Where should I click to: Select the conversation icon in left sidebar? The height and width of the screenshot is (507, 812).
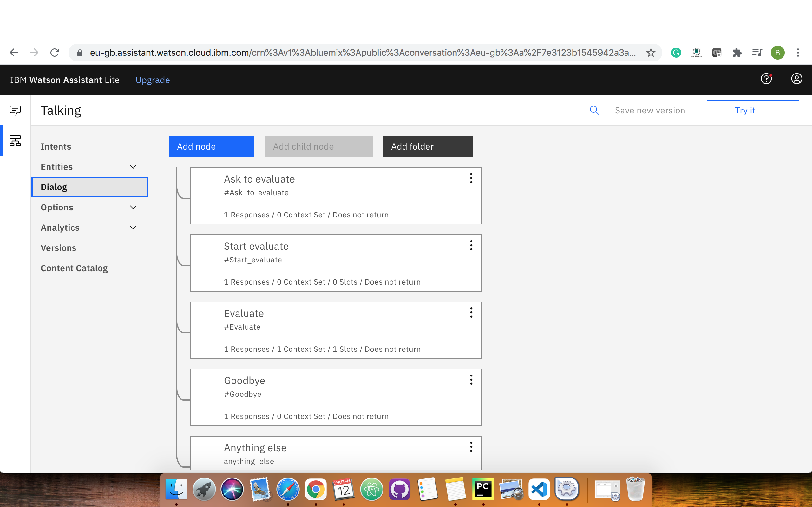click(15, 110)
